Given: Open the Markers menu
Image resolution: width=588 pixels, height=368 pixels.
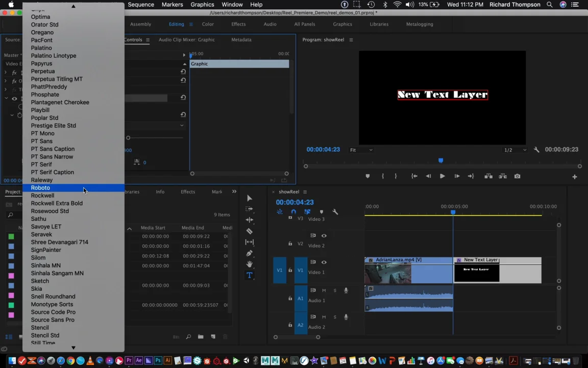Looking at the screenshot, I should 172,5.
